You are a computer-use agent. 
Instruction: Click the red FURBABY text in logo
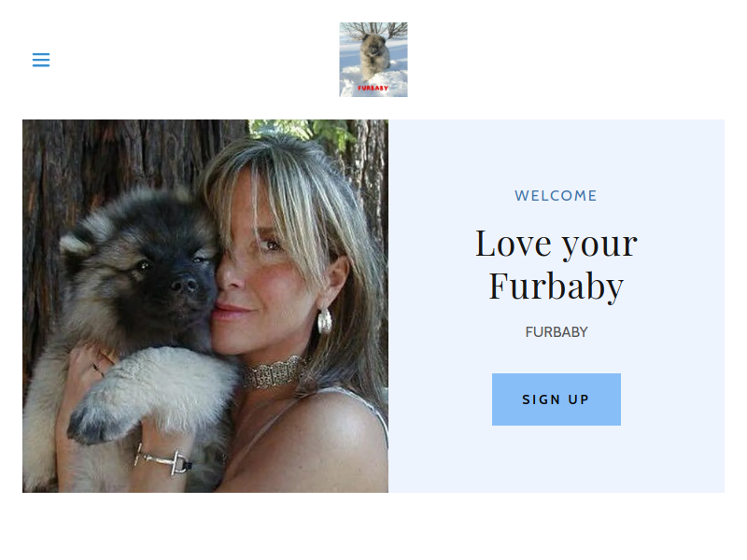[x=373, y=88]
